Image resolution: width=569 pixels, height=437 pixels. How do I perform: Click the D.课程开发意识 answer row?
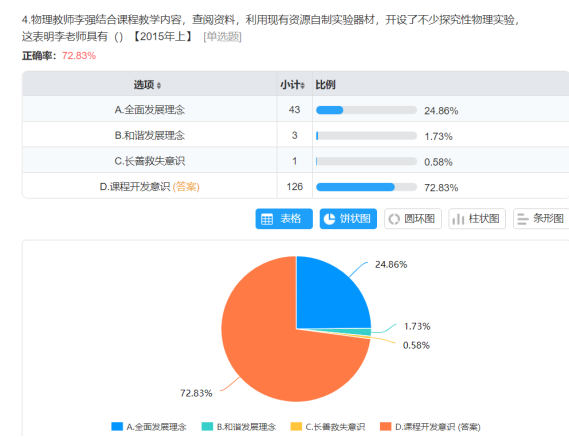click(x=295, y=187)
